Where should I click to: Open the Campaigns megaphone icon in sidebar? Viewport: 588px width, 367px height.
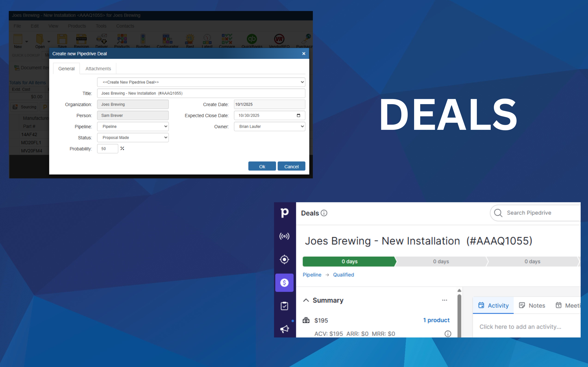pyautogui.click(x=284, y=329)
